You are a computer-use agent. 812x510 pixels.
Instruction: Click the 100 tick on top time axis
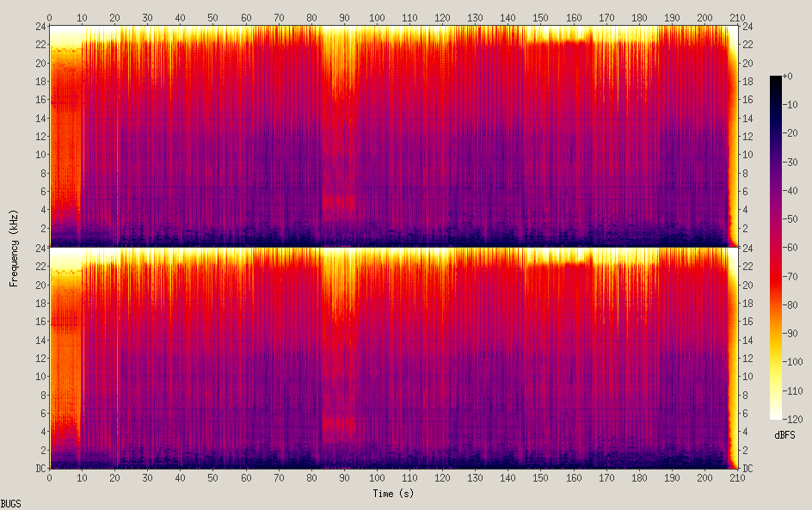377,17
